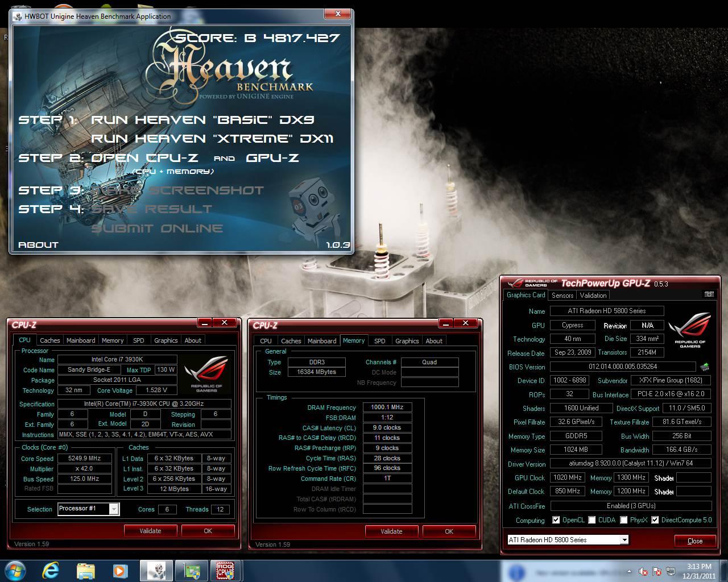Screen dimensions: 728x582
Task: Click OK in the left CPU-Z window
Action: 208,531
